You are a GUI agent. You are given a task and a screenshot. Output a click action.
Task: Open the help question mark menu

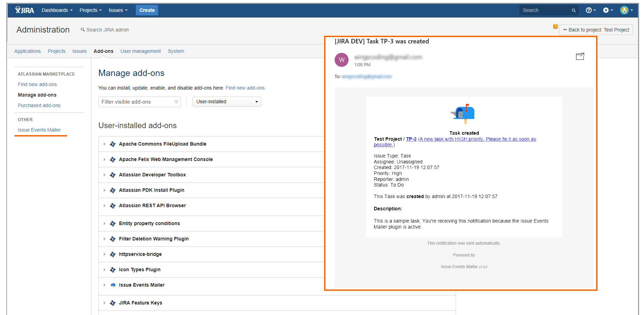click(590, 10)
